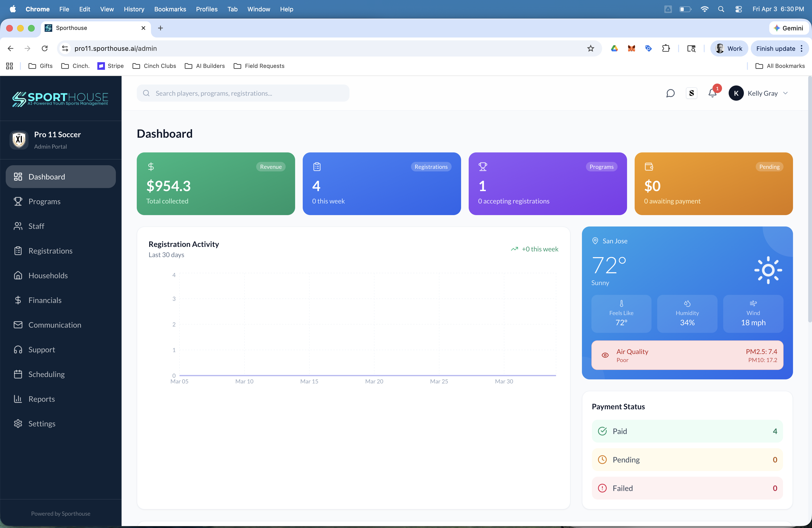This screenshot has width=812, height=528.
Task: Click the site info icon in address bar
Action: pos(65,48)
